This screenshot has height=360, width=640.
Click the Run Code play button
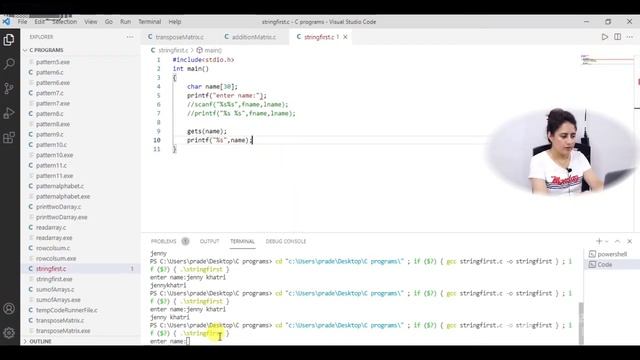pos(604,37)
